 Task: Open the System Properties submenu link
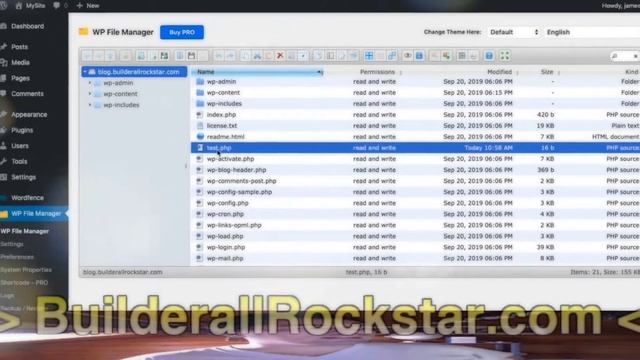point(26,270)
